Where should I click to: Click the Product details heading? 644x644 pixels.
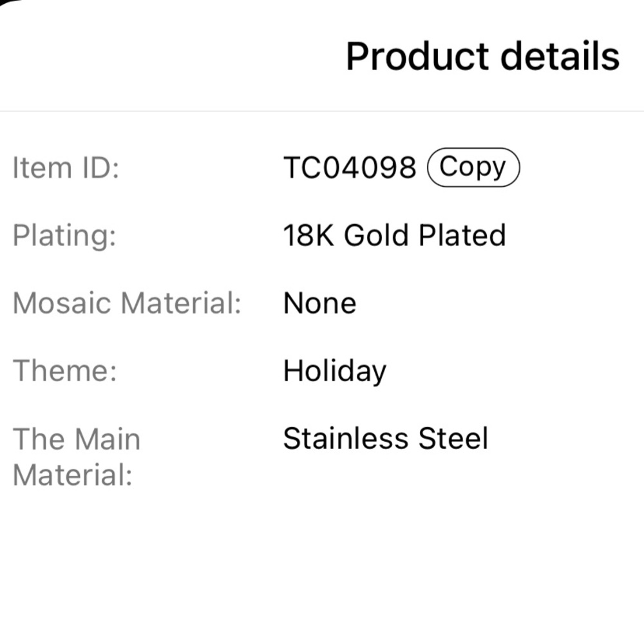pyautogui.click(x=482, y=56)
